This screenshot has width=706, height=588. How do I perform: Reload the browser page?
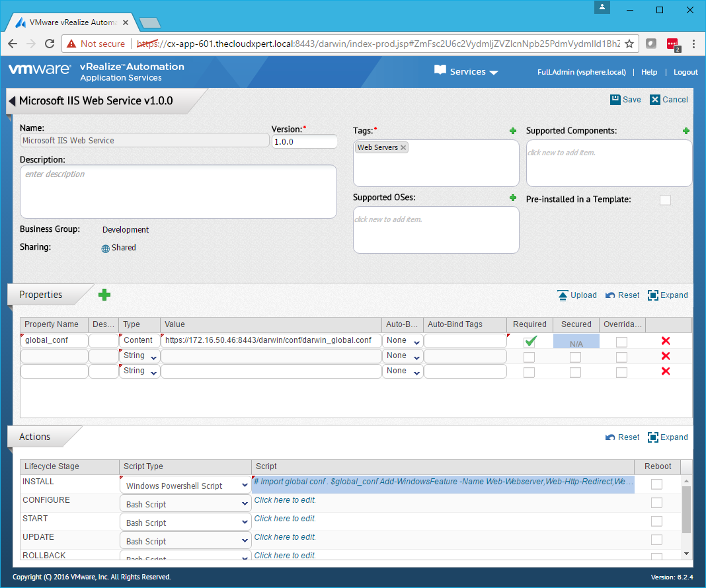pos(49,44)
